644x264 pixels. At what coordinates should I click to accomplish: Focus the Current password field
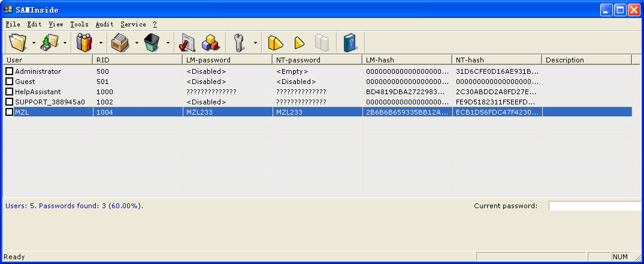point(595,206)
